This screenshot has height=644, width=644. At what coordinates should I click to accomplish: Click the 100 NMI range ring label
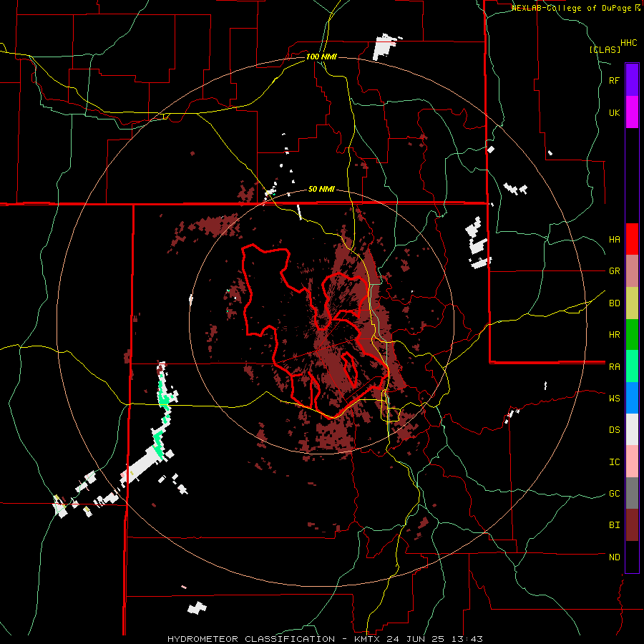(321, 57)
